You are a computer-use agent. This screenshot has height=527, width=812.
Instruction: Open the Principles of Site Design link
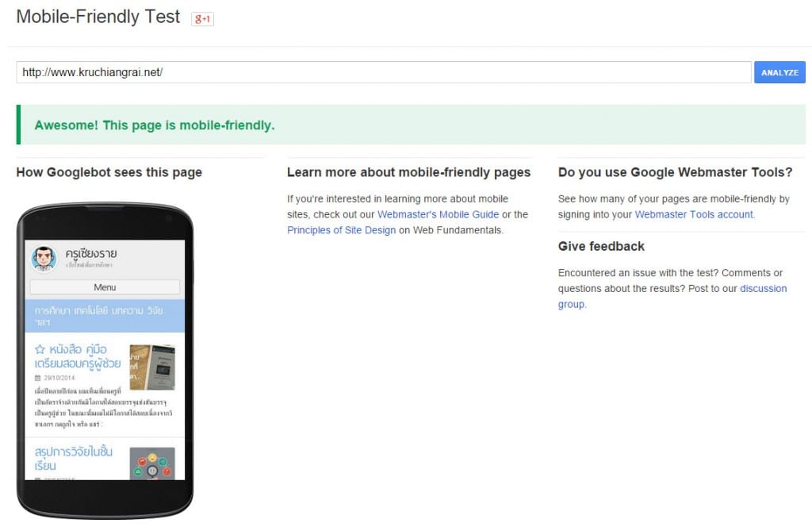pos(341,230)
